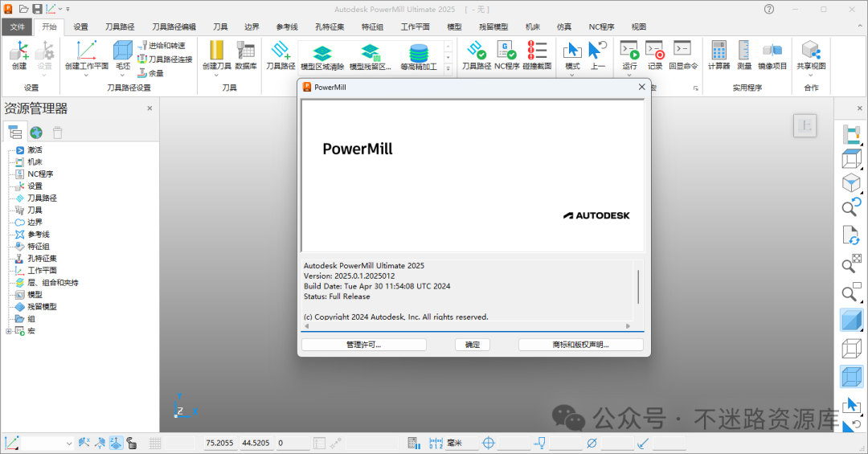Click the tool diameter icon in status bar
The image size is (868, 454).
click(592, 443)
